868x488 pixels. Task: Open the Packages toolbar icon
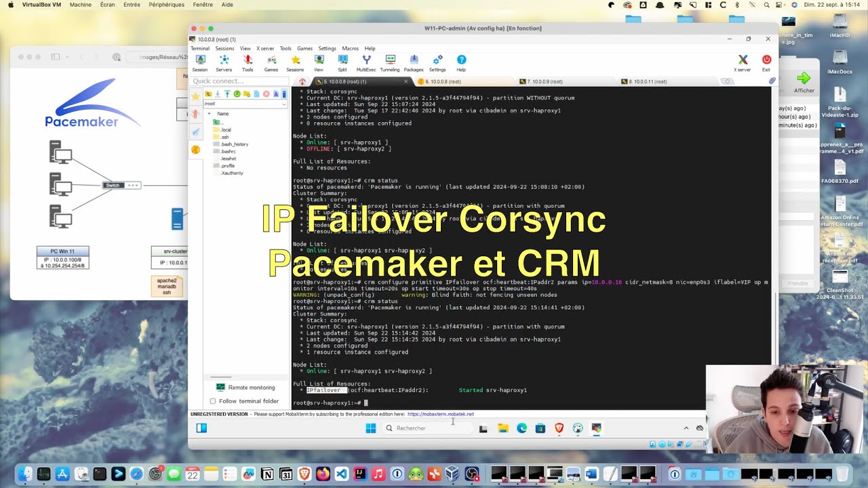tap(414, 63)
